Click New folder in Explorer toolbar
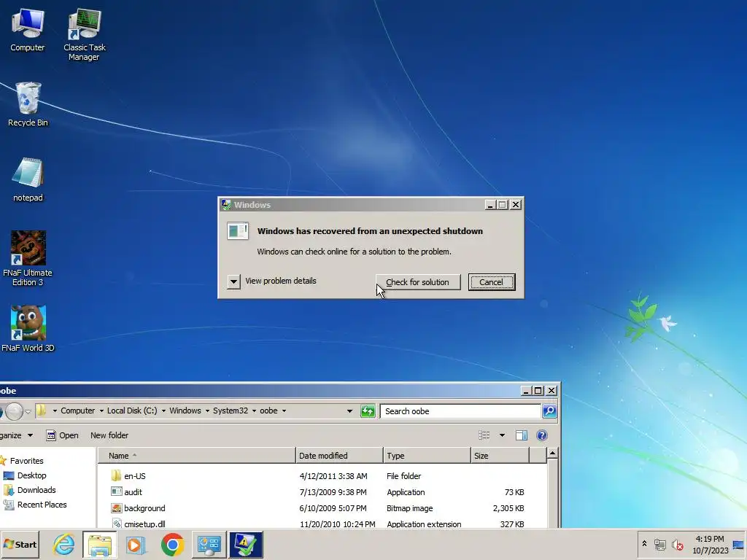The height and width of the screenshot is (560, 747). (109, 435)
